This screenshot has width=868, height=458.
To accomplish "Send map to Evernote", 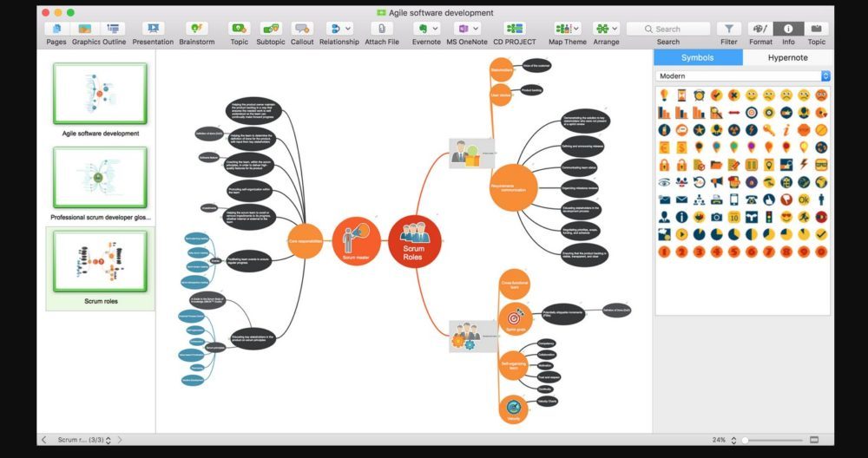I will coord(425,29).
